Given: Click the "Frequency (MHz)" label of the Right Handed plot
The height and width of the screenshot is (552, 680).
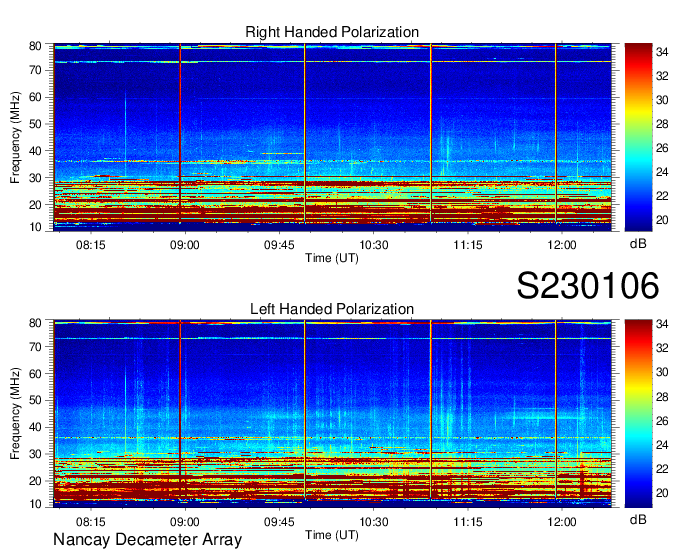Looking at the screenshot, I should 15,137.
